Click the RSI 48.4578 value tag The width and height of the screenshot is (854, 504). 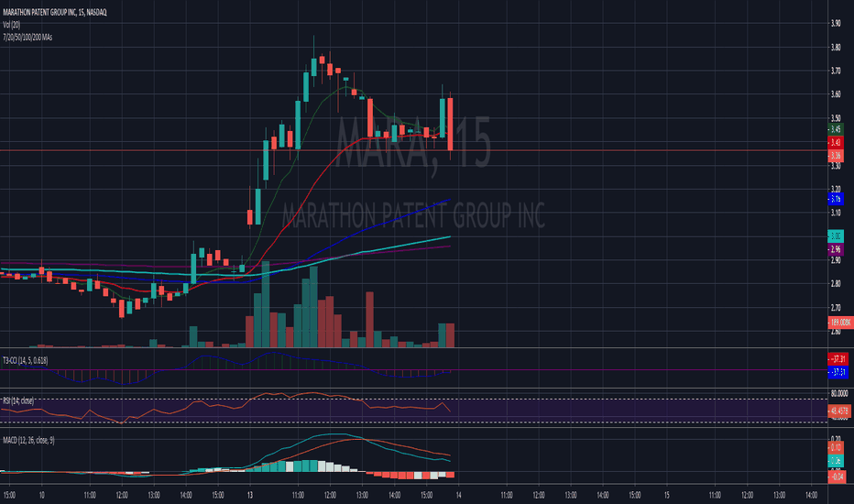pos(839,411)
